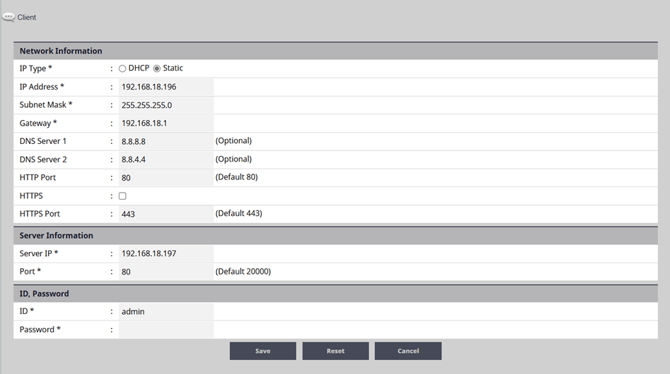Click the ID field containing admin
670x374 pixels.
click(x=166, y=312)
